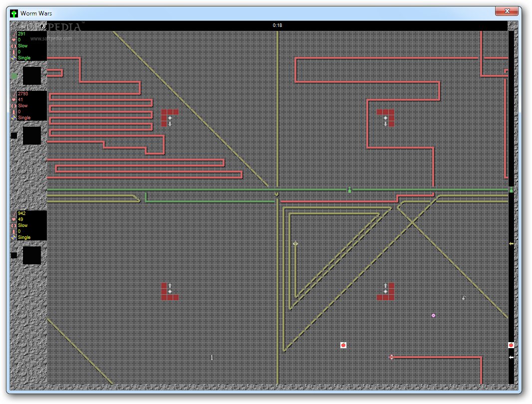Click the green player score checkmark icon

14,34
